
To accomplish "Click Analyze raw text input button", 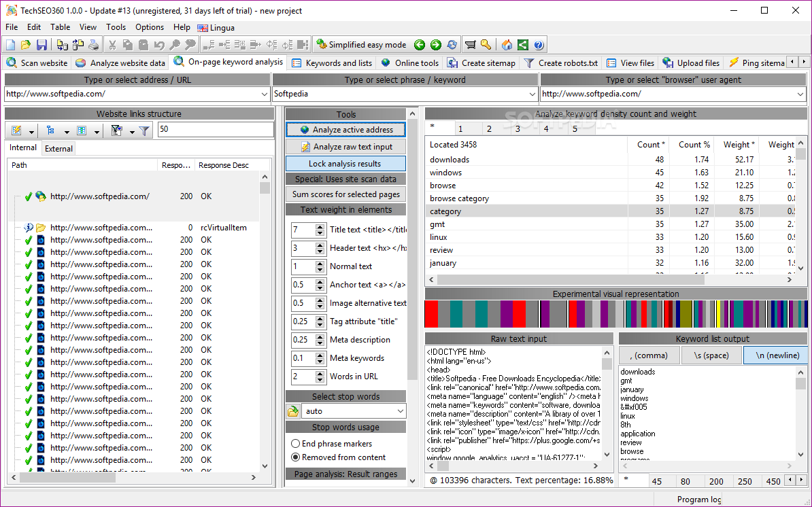I will click(x=345, y=147).
